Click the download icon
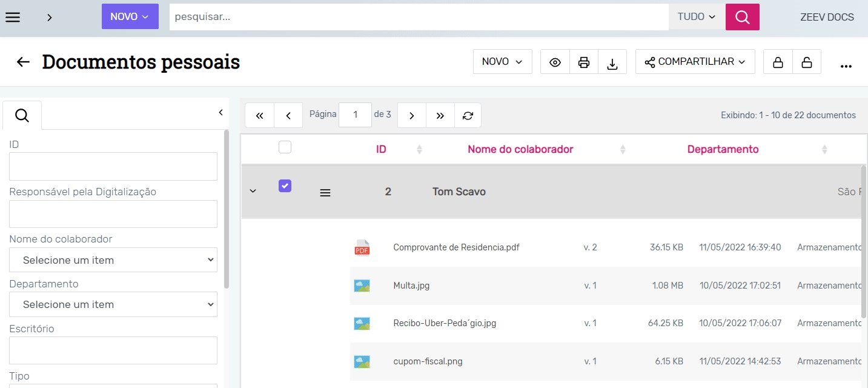Image resolution: width=868 pixels, height=388 pixels. tap(612, 62)
